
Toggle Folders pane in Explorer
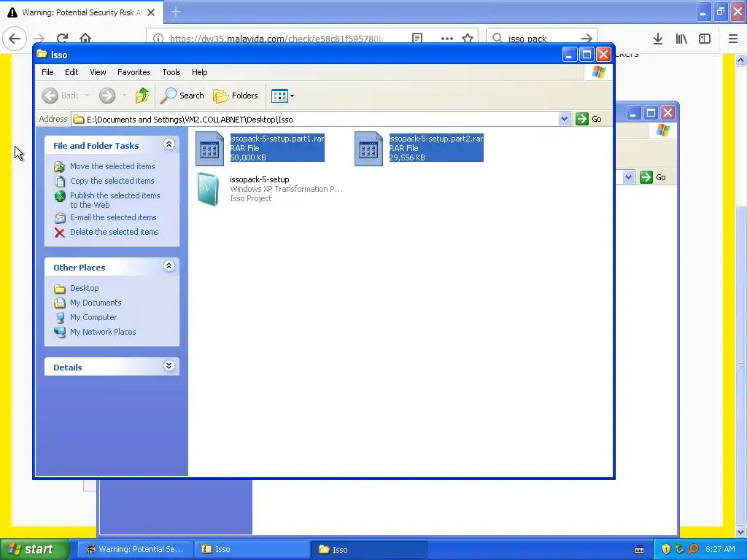click(236, 96)
